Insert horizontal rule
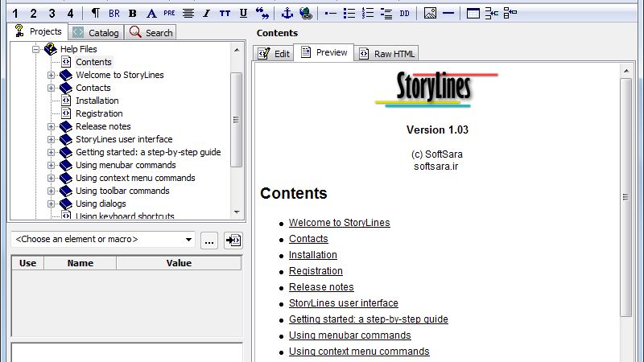Screen dimensions: 644x362 point(448,14)
